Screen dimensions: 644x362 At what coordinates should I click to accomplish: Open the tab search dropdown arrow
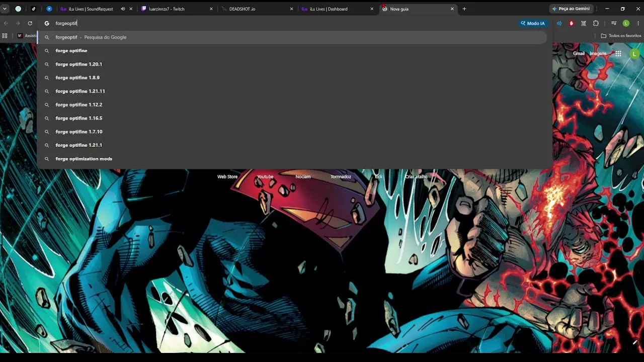[5, 9]
